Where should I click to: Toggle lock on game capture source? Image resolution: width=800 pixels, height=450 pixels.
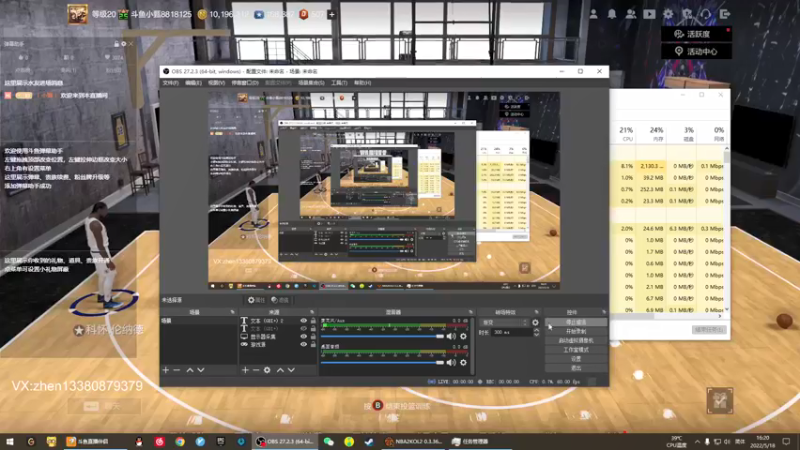[313, 344]
